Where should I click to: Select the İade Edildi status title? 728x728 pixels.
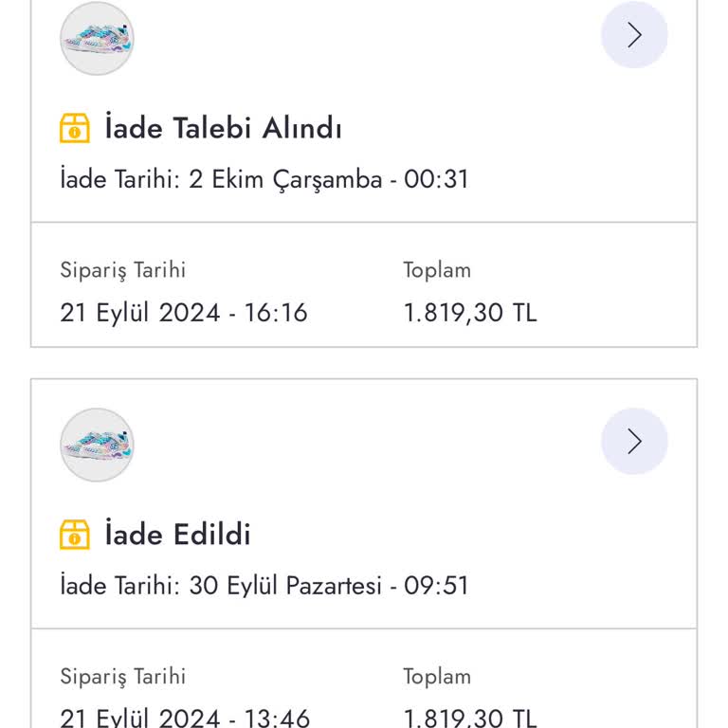[177, 535]
